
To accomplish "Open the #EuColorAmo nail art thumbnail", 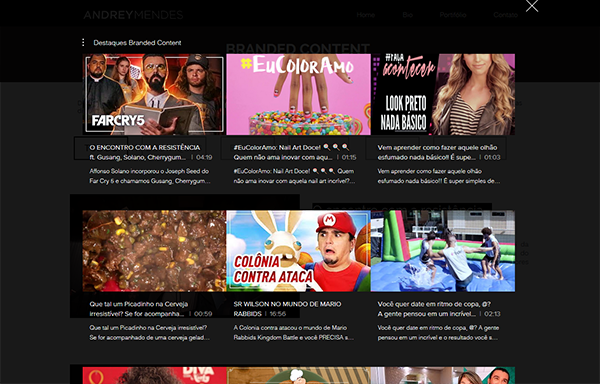I will point(298,94).
